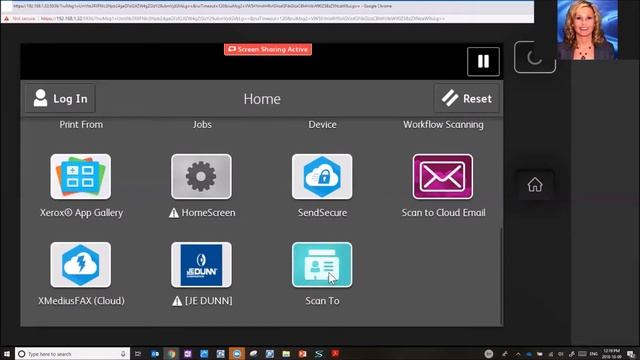Viewport: 640px width, 360px height.
Task: Select the Workflow Scanning app label
Action: click(443, 124)
